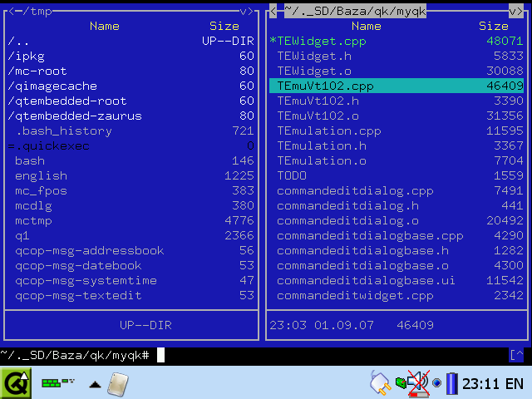This screenshot has width=532, height=399.
Task: Select the mctmp file
Action: [131, 220]
